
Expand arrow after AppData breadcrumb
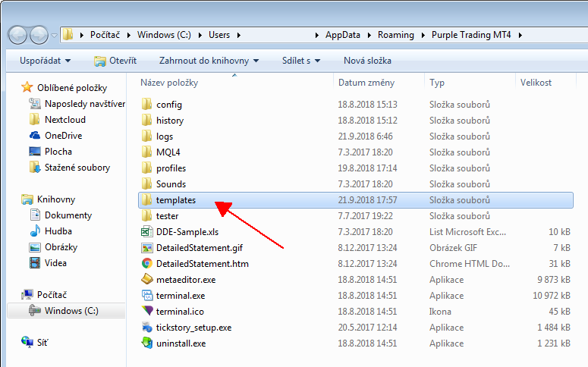point(369,35)
